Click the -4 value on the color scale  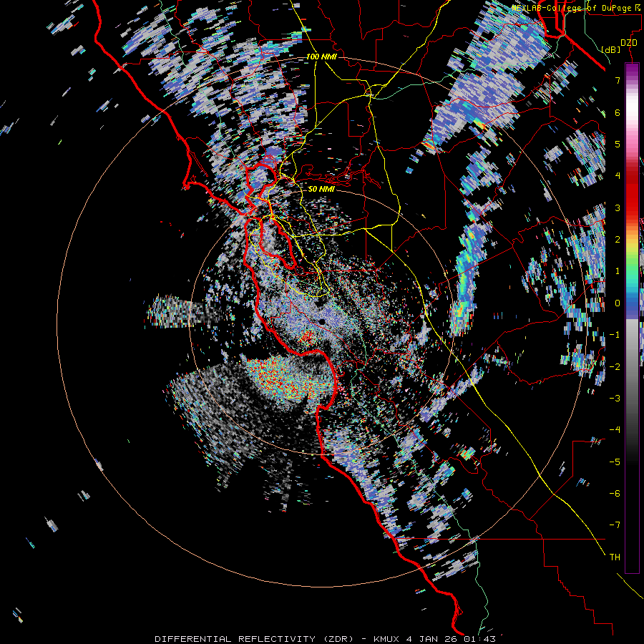click(615, 430)
